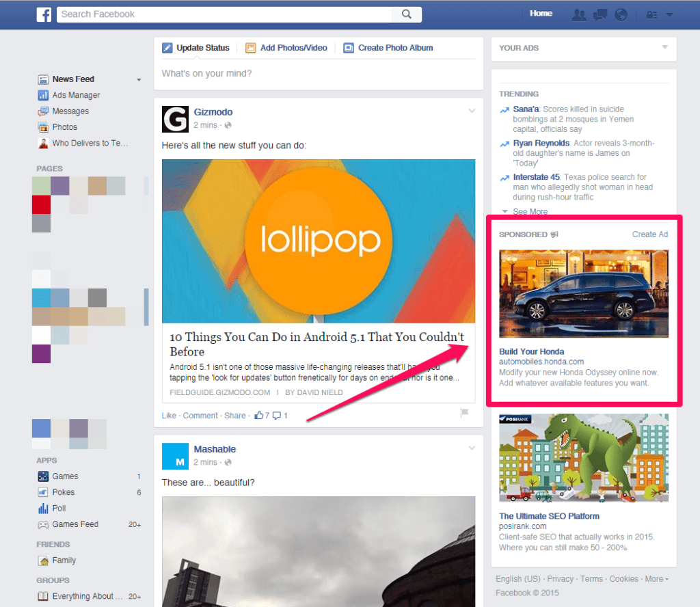Click the Create Ad link
Screen dimensions: 700x607
click(x=649, y=234)
